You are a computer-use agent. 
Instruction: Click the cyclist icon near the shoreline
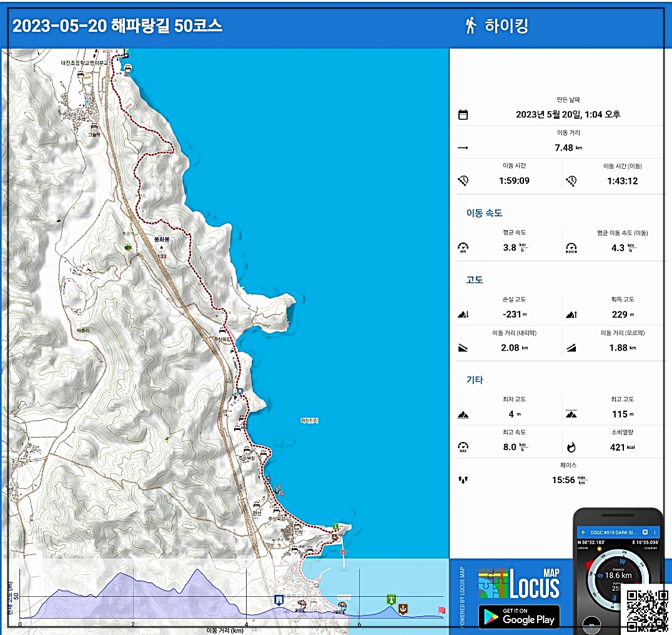click(x=279, y=489)
